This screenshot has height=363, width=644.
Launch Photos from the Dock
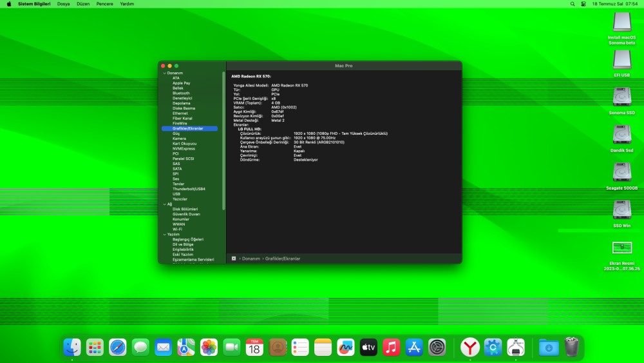pos(209,348)
